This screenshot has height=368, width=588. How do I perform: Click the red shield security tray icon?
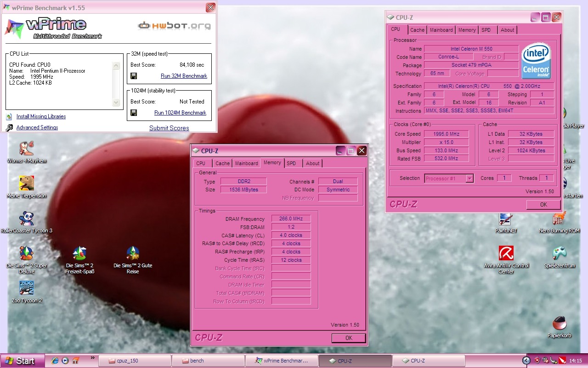[x=538, y=361]
